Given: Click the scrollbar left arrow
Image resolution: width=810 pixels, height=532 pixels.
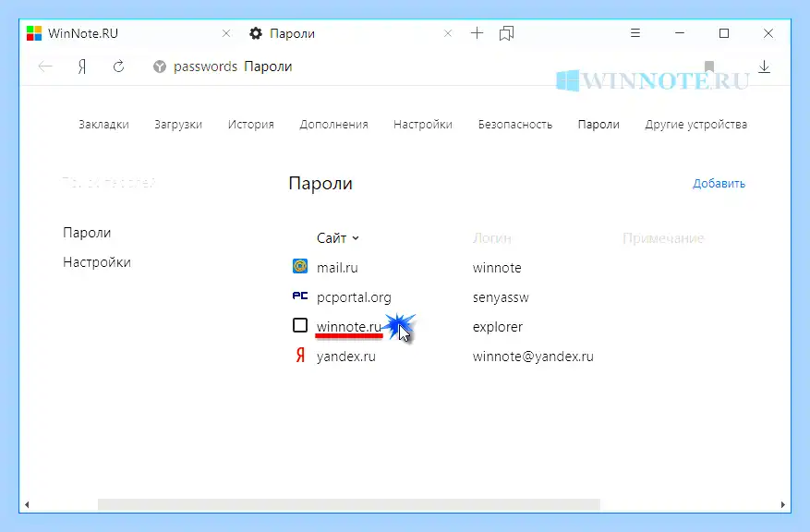Looking at the screenshot, I should point(27,504).
